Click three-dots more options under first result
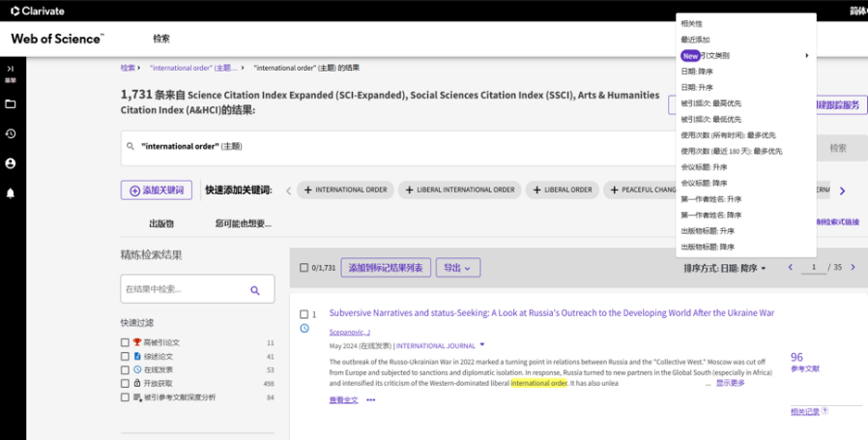Screen dimensions: 868x440 click(370, 400)
